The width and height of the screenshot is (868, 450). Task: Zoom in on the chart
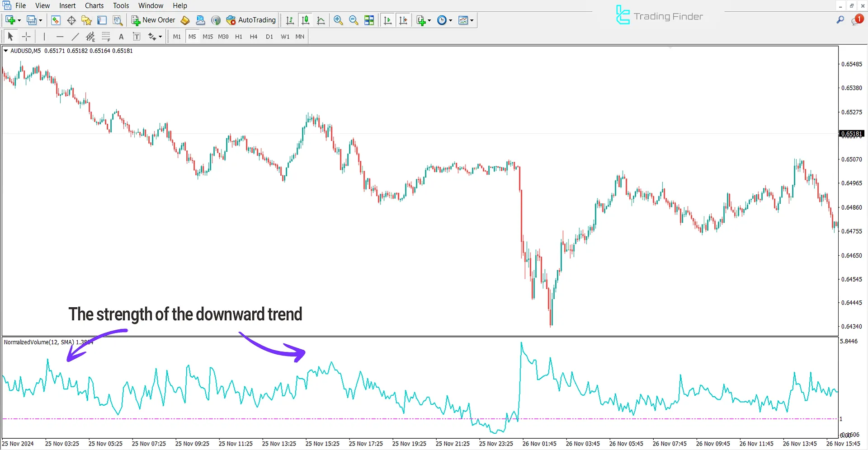pyautogui.click(x=338, y=20)
